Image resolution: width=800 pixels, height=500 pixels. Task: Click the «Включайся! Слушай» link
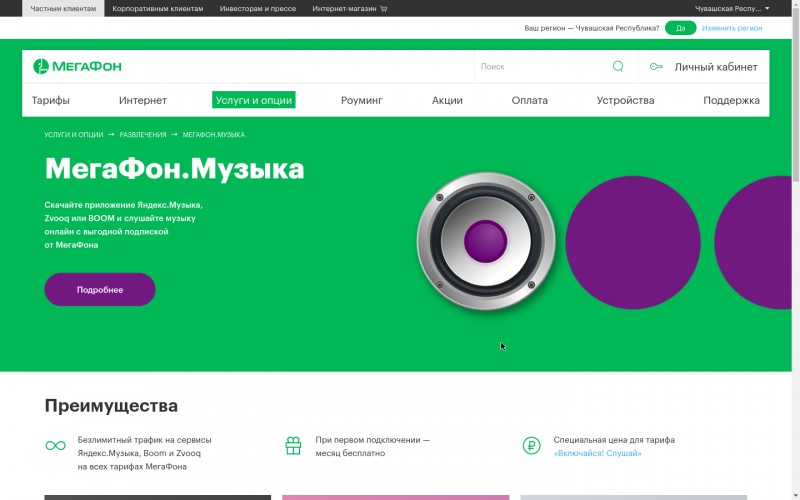point(597,453)
